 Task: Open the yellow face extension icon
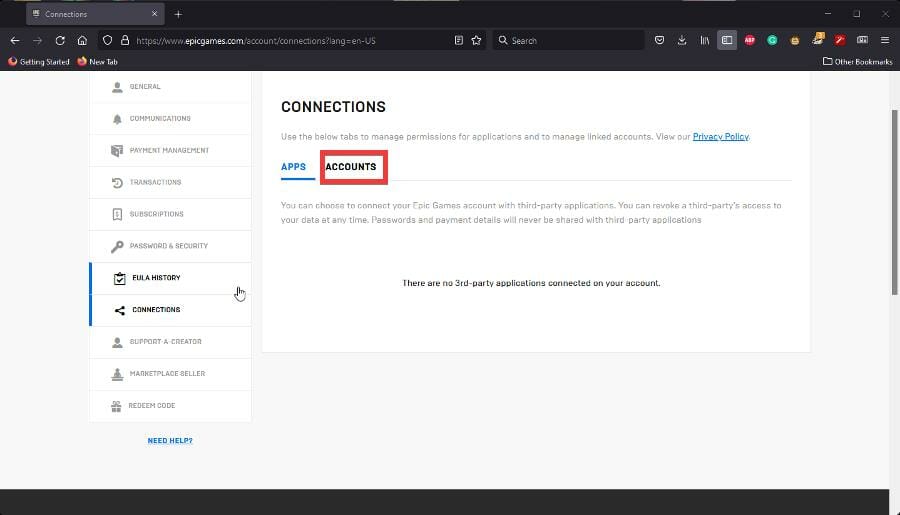(x=794, y=41)
